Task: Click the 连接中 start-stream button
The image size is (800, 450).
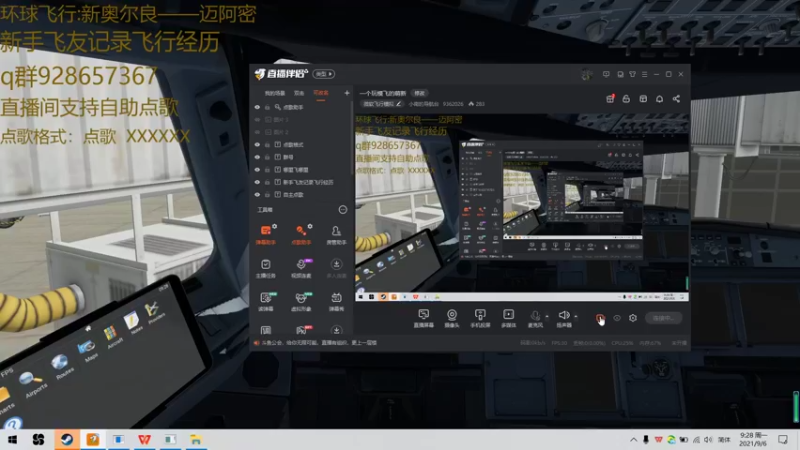Action: click(x=663, y=318)
